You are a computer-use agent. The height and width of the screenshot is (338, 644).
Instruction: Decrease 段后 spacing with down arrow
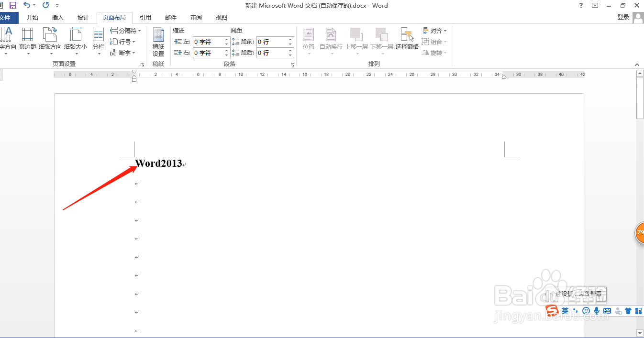[290, 55]
